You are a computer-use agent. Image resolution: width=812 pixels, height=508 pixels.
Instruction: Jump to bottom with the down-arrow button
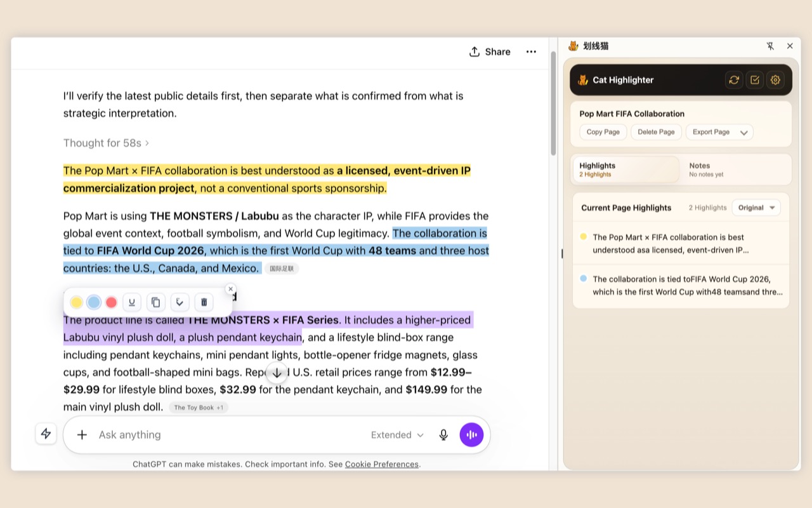[277, 373]
